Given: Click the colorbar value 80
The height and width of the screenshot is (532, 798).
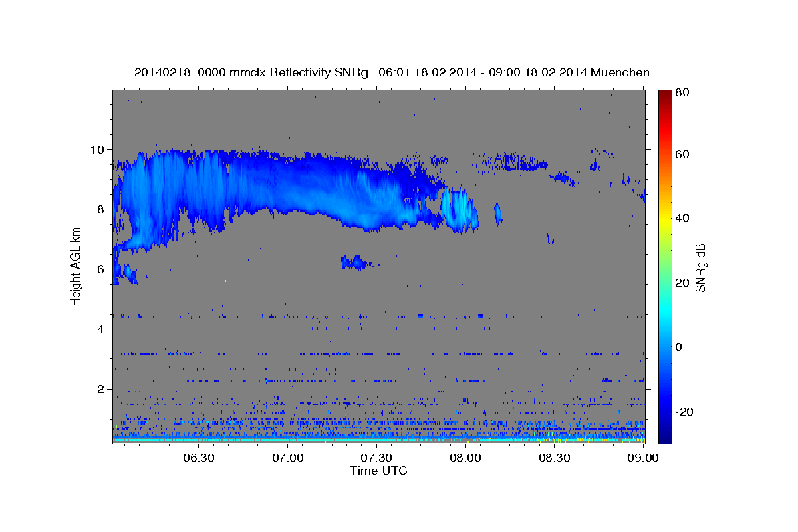Looking at the screenshot, I should click(684, 92).
